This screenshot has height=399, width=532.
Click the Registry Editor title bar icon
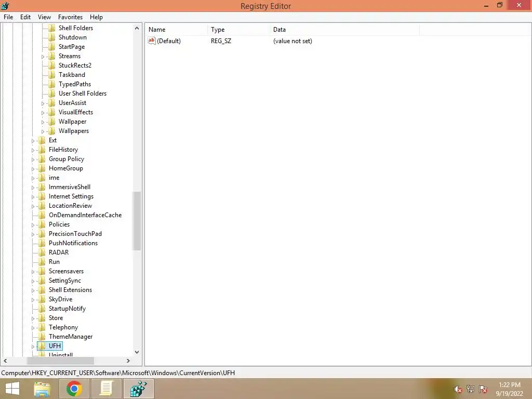coord(5,6)
